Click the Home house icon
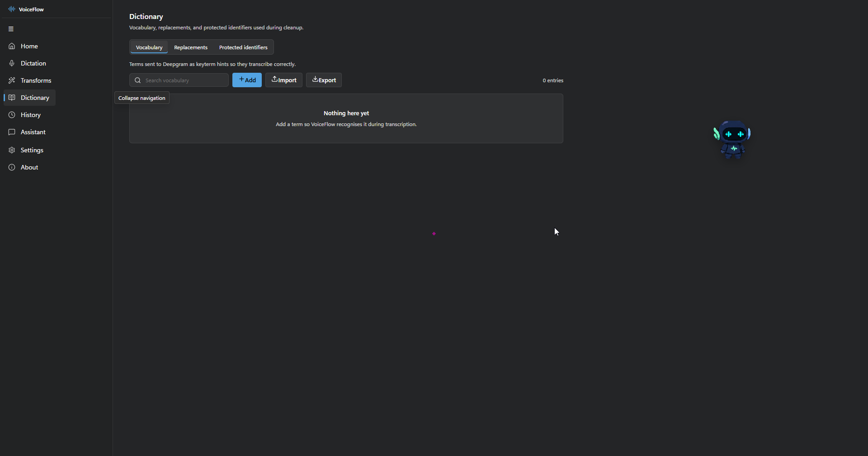The height and width of the screenshot is (456, 868). point(12,46)
